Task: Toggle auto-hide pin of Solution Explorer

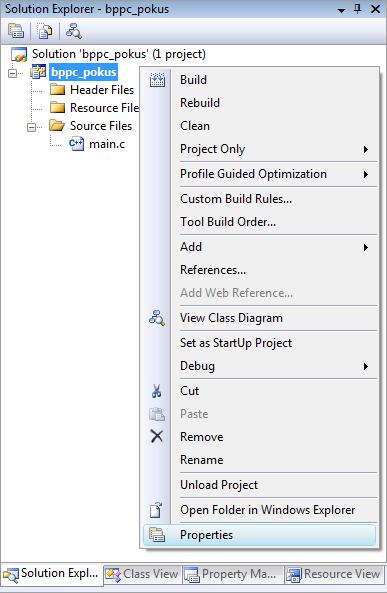Action: pyautogui.click(x=357, y=9)
